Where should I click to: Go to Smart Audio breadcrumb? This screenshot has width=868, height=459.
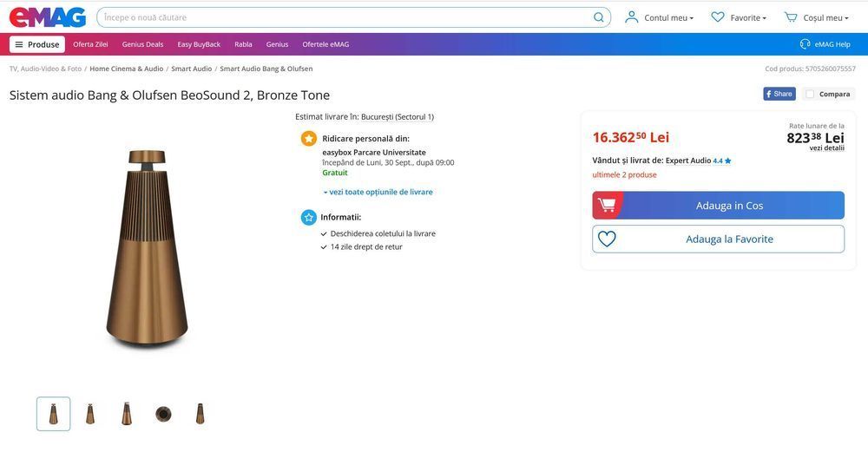click(x=192, y=69)
